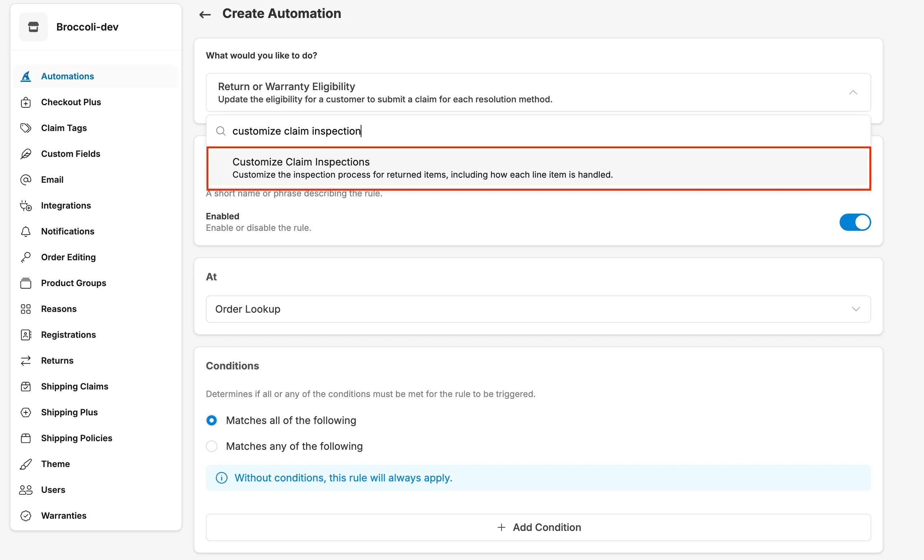Click the Add Condition button

pos(538,527)
